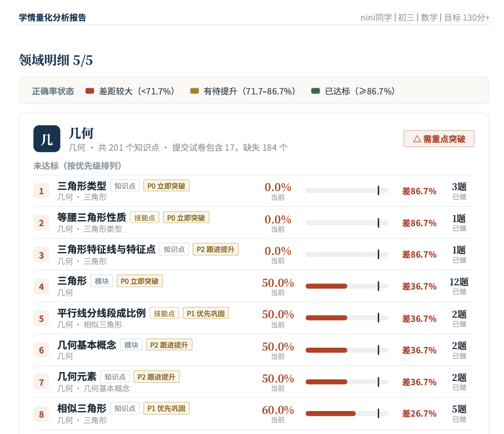Screen dimensions: 504x434
Task: Click 知识点 tag beside 三角形特征线与特征点
Action: click(174, 250)
